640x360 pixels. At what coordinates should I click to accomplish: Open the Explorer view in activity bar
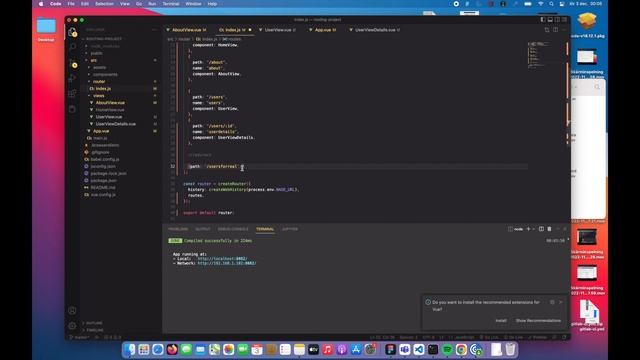coord(72,32)
